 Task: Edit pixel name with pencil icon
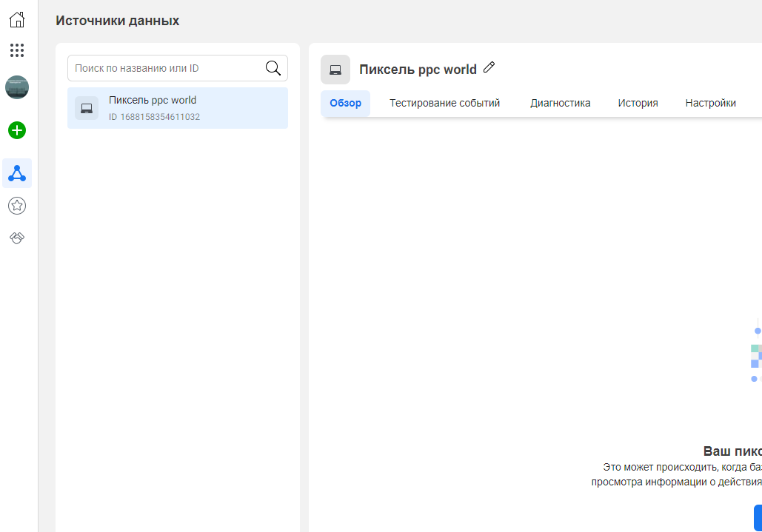click(489, 67)
